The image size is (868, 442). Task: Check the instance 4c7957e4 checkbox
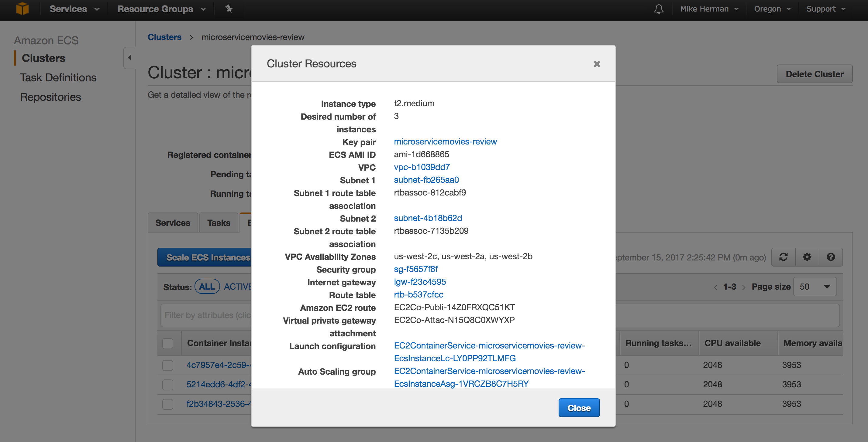[x=167, y=365]
